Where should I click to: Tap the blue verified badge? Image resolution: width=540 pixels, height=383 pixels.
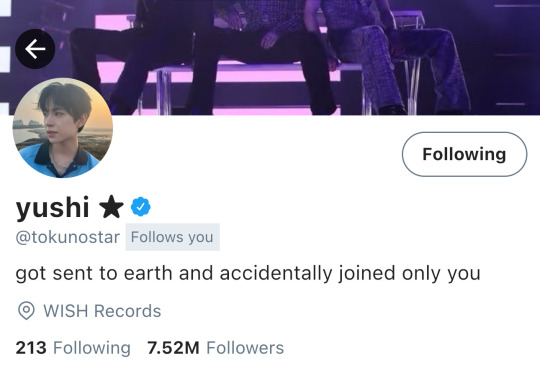(141, 207)
